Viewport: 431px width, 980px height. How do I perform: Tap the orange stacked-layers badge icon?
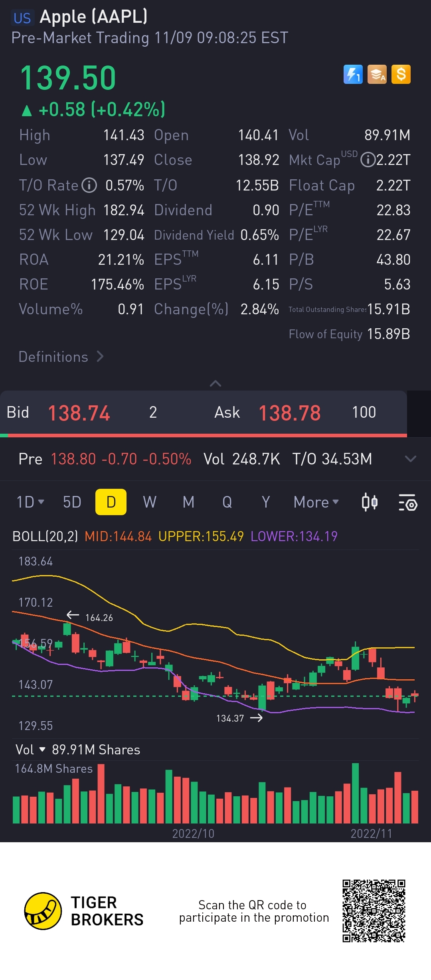point(377,74)
